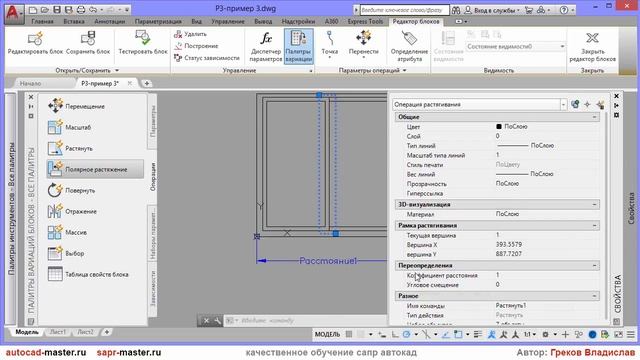The width and height of the screenshot is (640, 360).
Task: Toggle polar tracking in status bar
Action: pos(407,334)
